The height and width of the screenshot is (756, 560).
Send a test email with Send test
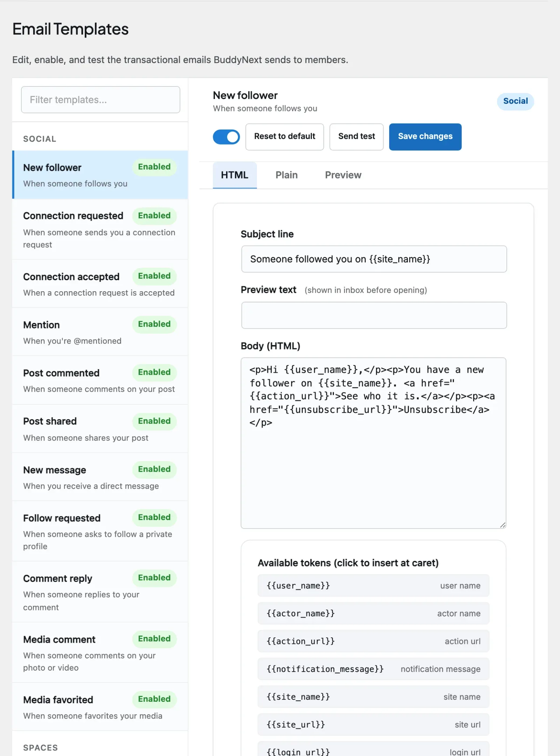click(x=356, y=137)
